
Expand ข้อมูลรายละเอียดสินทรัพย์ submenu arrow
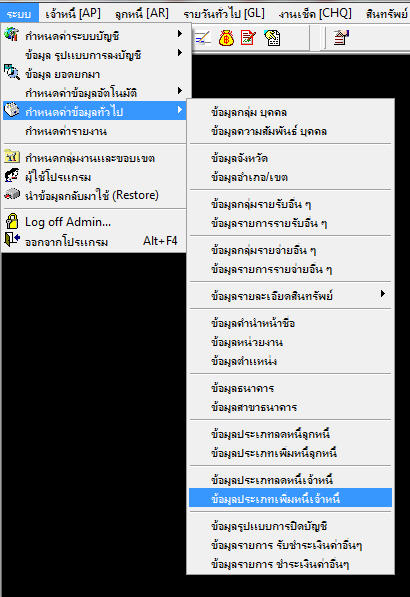point(383,294)
